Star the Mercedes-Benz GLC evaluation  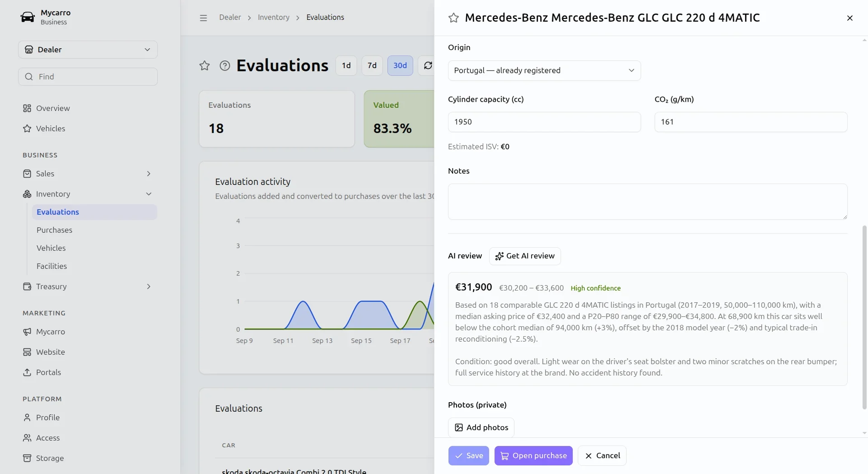tap(453, 18)
